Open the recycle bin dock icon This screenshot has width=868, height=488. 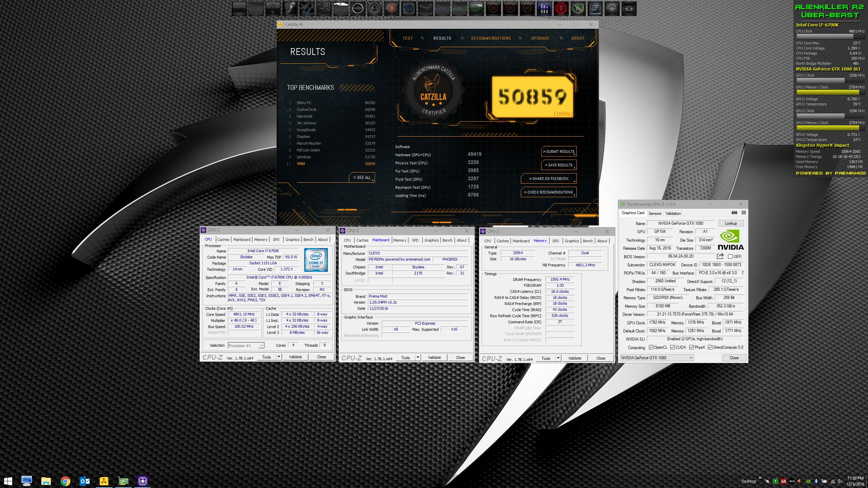pos(629,8)
